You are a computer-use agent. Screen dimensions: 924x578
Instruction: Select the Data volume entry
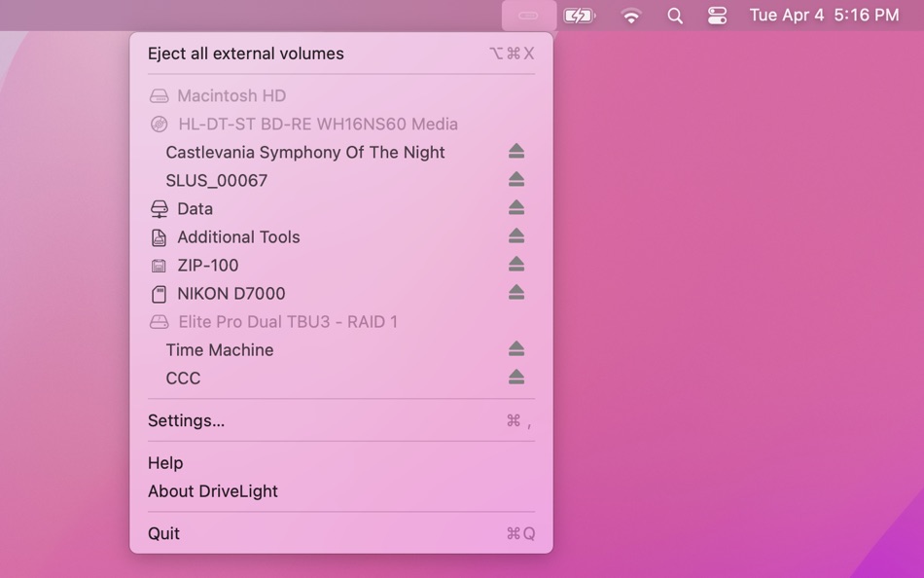(341, 209)
